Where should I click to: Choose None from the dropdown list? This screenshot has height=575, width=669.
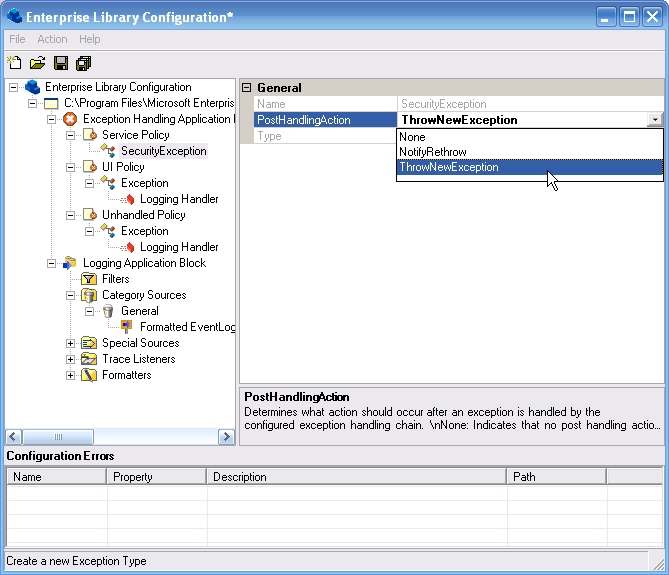tap(412, 137)
